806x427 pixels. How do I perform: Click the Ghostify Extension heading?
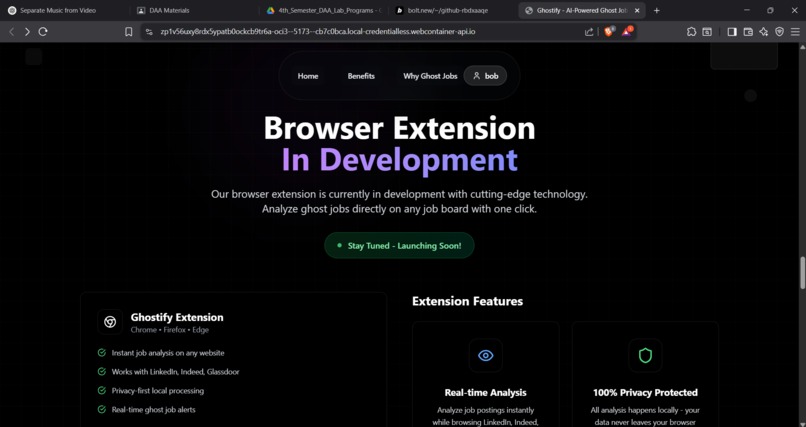[x=177, y=317]
